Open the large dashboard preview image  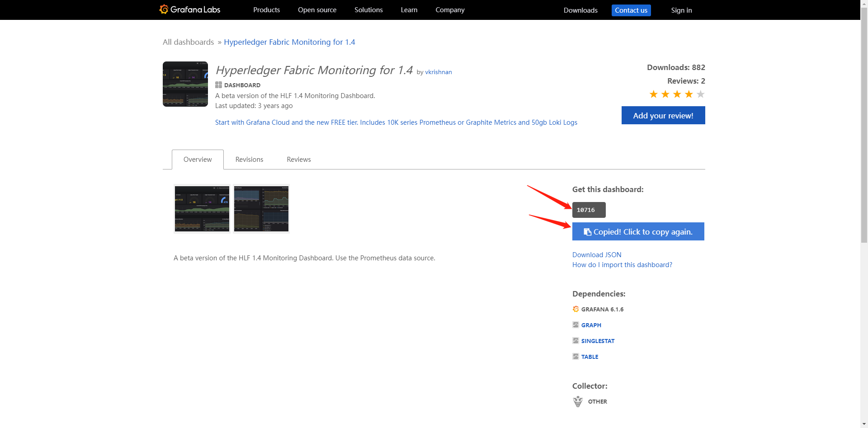185,84
